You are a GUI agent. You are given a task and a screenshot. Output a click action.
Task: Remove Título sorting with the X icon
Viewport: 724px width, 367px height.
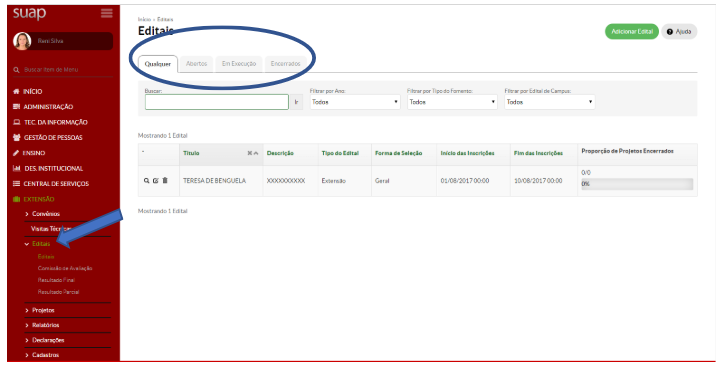(x=250, y=153)
